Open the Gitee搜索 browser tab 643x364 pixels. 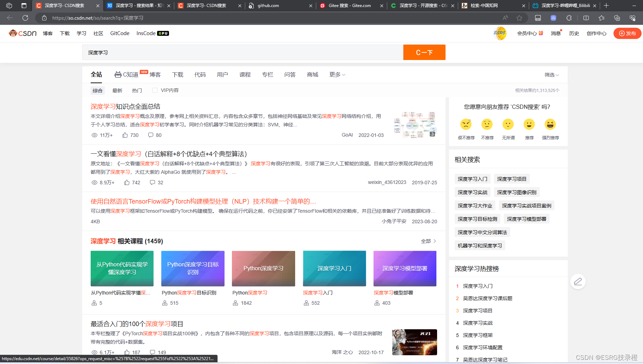(350, 6)
